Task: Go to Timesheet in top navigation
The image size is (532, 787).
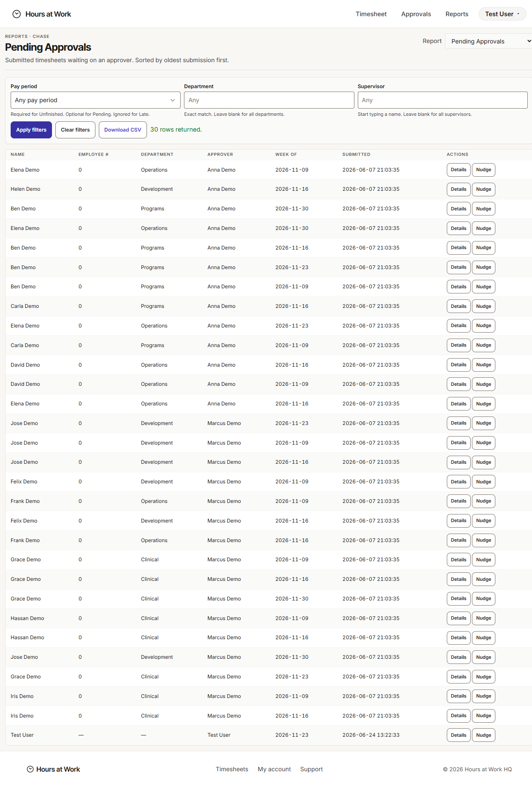Action: (371, 14)
